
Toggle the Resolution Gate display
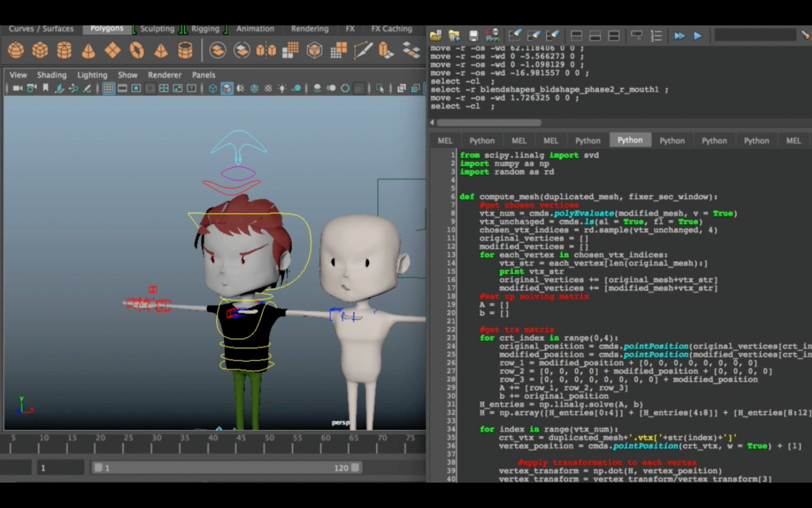click(136, 88)
